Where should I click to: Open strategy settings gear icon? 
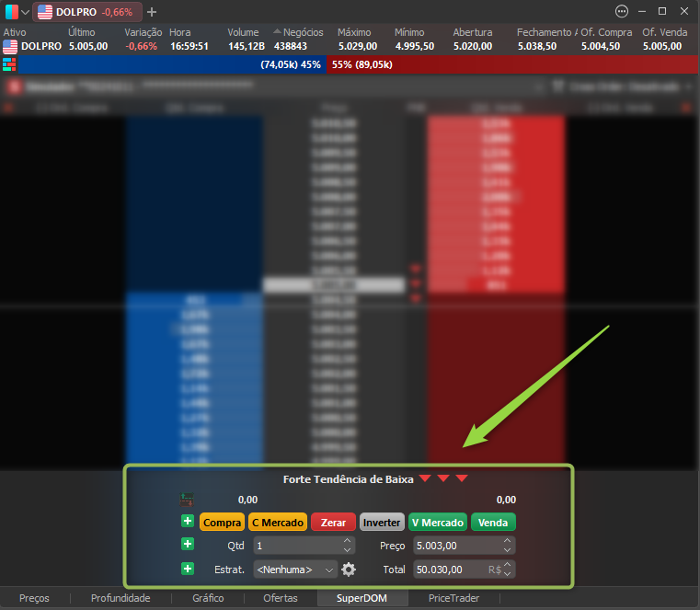click(349, 570)
